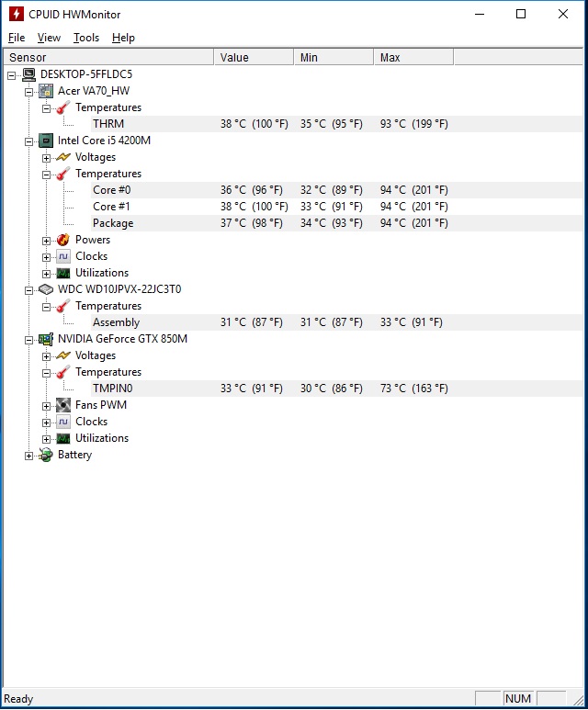Expand the Powers node
The image size is (588, 710).
[46, 241]
